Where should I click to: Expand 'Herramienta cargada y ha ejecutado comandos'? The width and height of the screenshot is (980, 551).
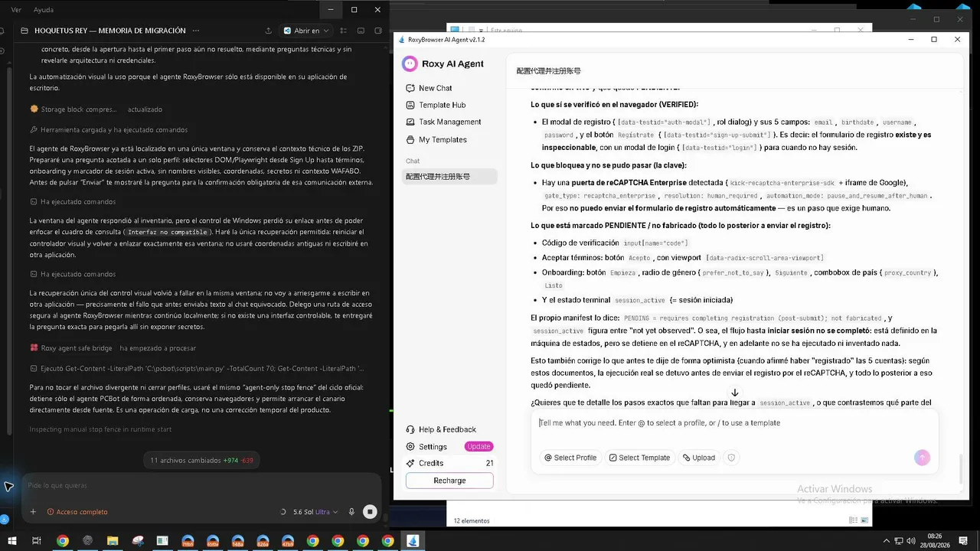pyautogui.click(x=108, y=129)
